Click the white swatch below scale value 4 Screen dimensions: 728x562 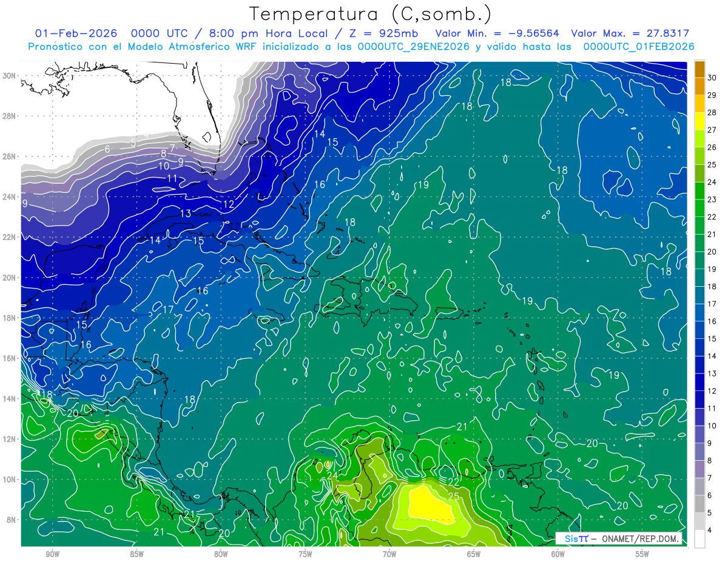[x=699, y=539]
